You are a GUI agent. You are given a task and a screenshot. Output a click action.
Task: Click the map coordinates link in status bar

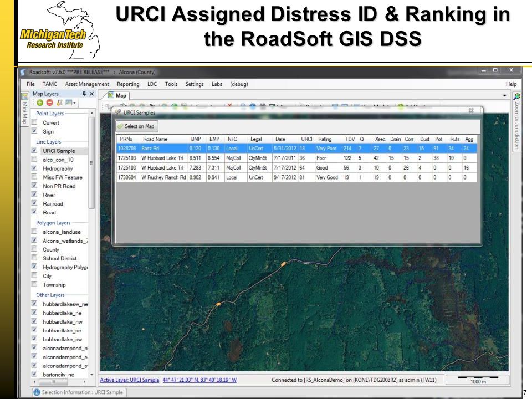tap(199, 380)
